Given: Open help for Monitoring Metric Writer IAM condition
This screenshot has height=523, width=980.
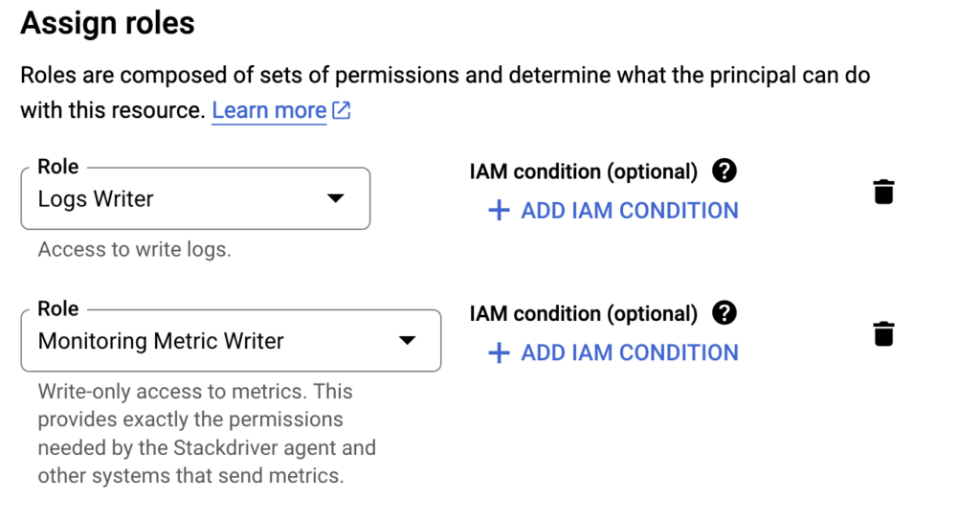Looking at the screenshot, I should pyautogui.click(x=724, y=313).
